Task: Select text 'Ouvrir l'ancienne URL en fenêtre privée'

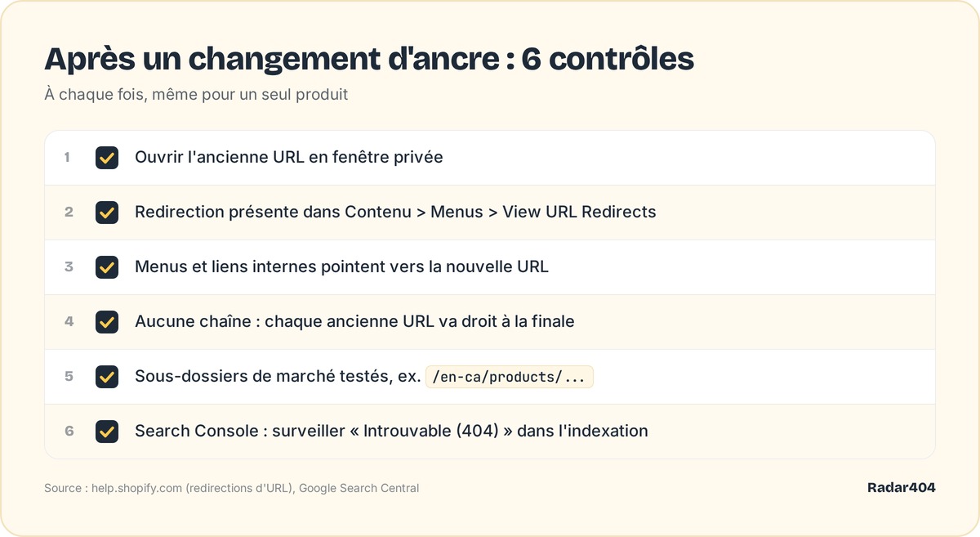Action: (x=289, y=157)
